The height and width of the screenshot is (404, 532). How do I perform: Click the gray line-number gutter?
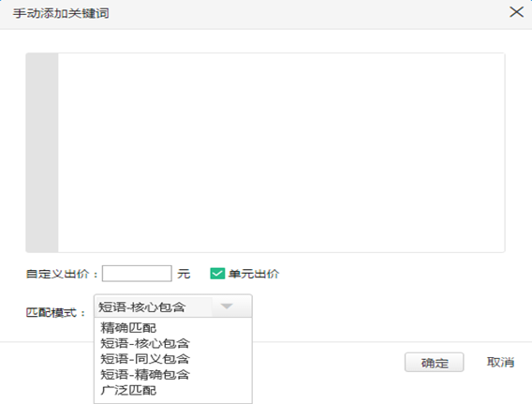pyautogui.click(x=42, y=153)
